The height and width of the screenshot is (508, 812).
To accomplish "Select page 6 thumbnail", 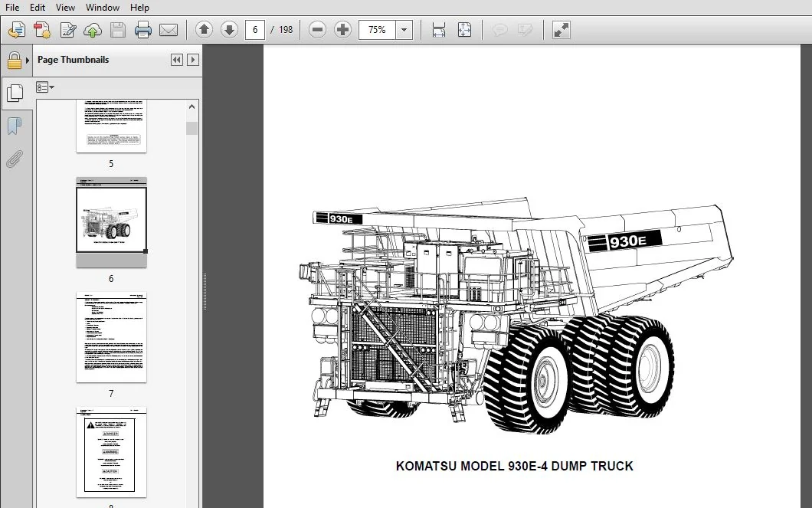I will pos(111,223).
